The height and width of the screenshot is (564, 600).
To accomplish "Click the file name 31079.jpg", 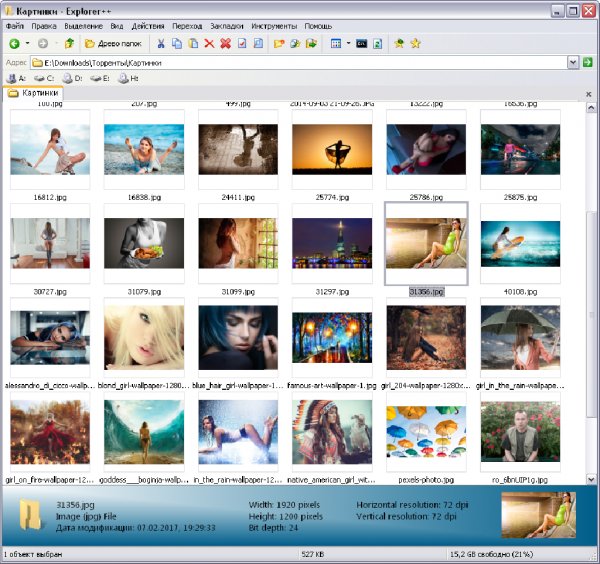I will click(x=144, y=292).
